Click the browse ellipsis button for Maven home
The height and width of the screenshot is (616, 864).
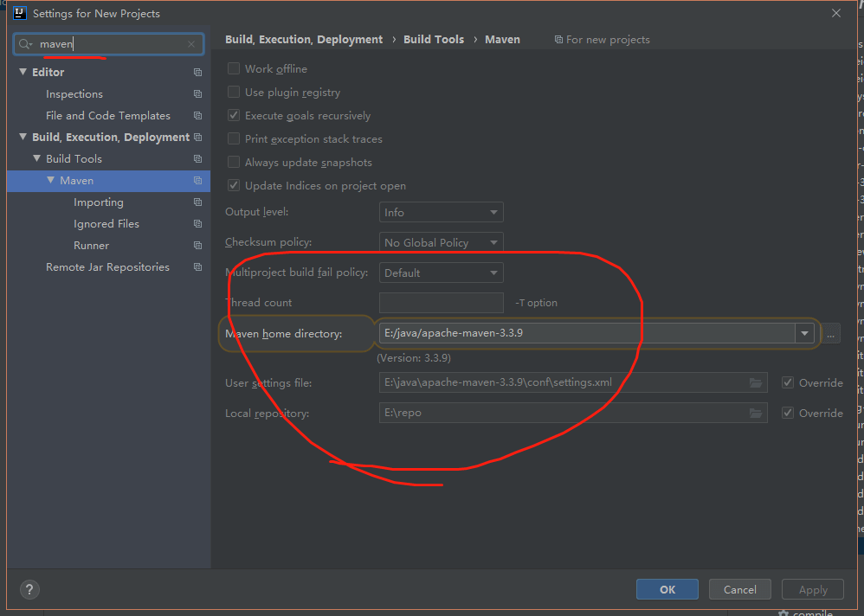831,333
